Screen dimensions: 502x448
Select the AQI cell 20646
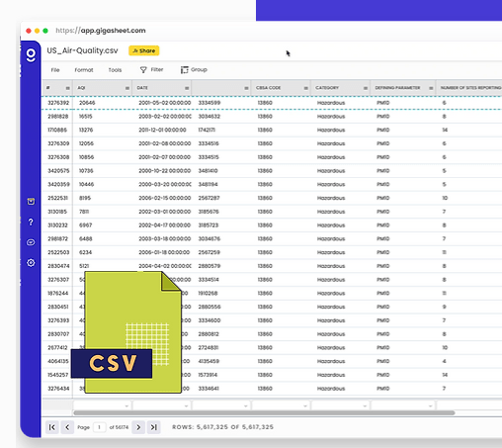click(87, 103)
